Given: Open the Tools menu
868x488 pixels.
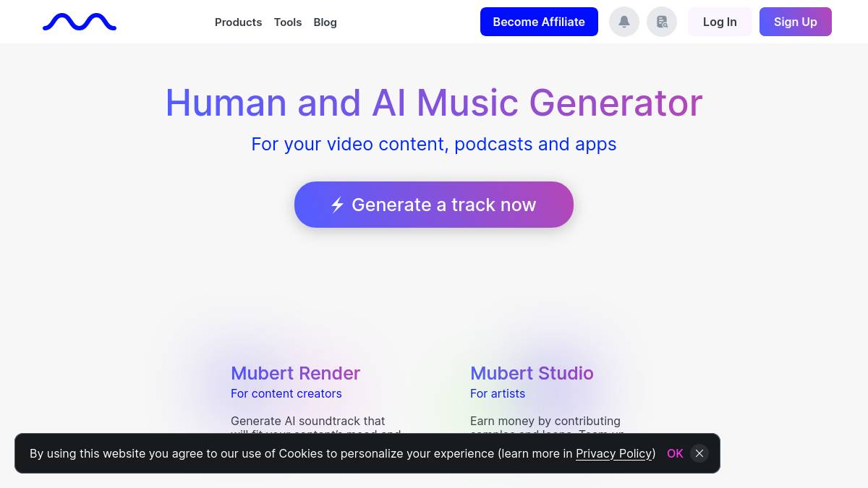Looking at the screenshot, I should (288, 22).
